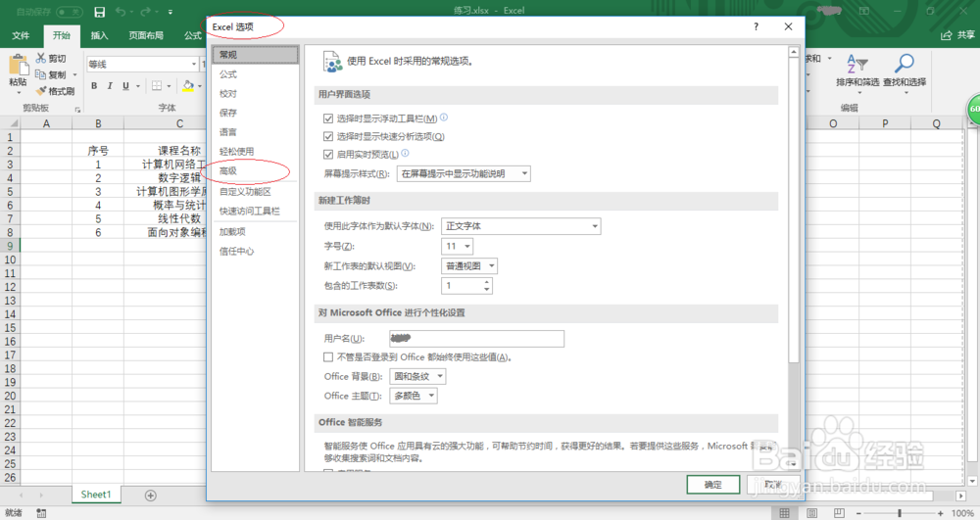Viewport: 980px width, 520px height.
Task: Click the info icon beside 选择时显示浮动工具栏
Action: tap(444, 117)
